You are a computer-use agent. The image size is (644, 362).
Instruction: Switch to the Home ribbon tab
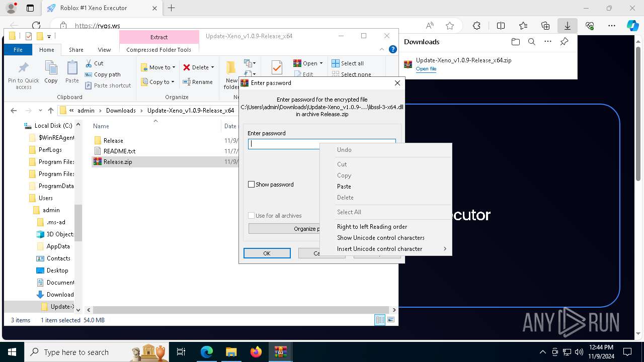pyautogui.click(x=46, y=50)
